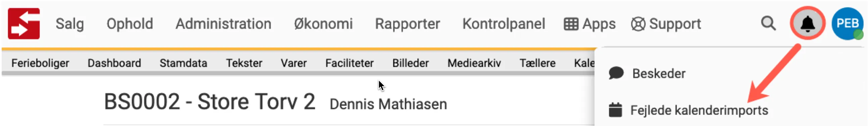Switch to the Dashboard tab
Viewport: 868px width, 126px height.
114,63
